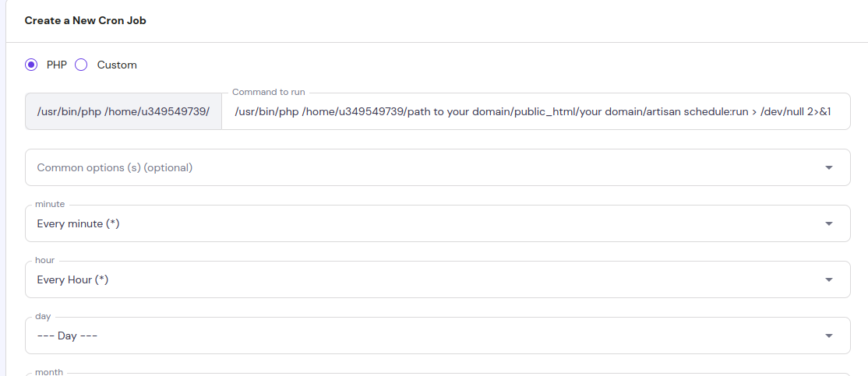Click the hour field caret icon
The width and height of the screenshot is (868, 376).
(828, 279)
